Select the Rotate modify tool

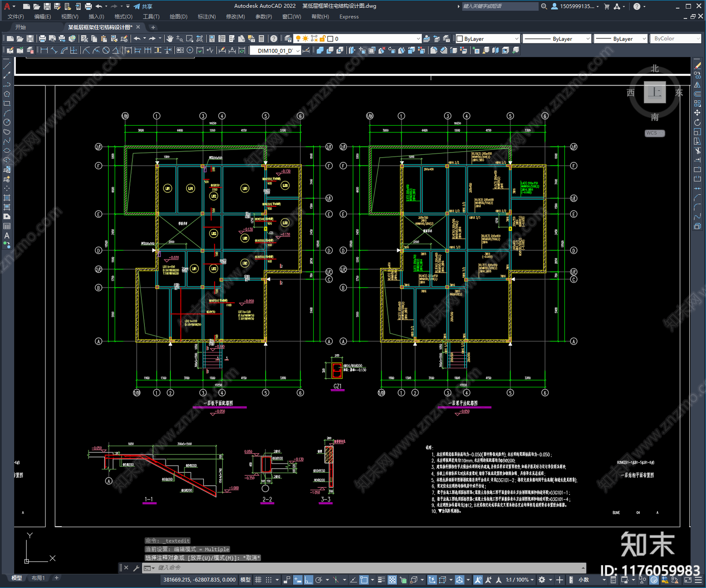(697, 123)
